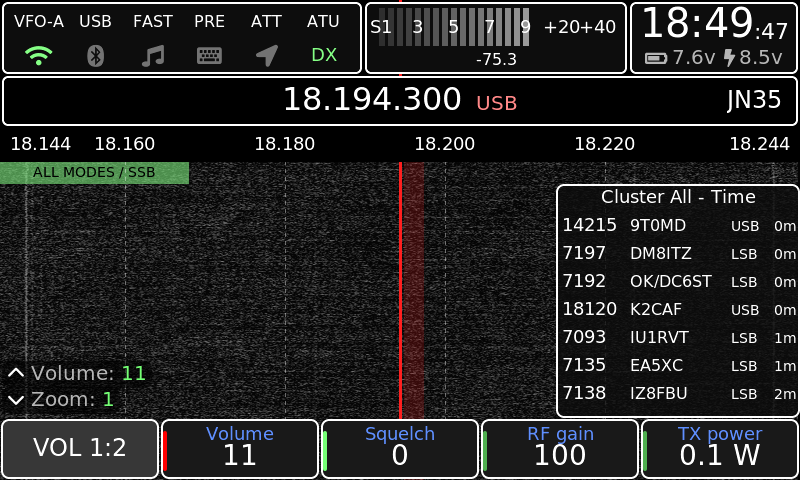Click the Bluetooth status icon
The image size is (800, 480).
coord(95,56)
